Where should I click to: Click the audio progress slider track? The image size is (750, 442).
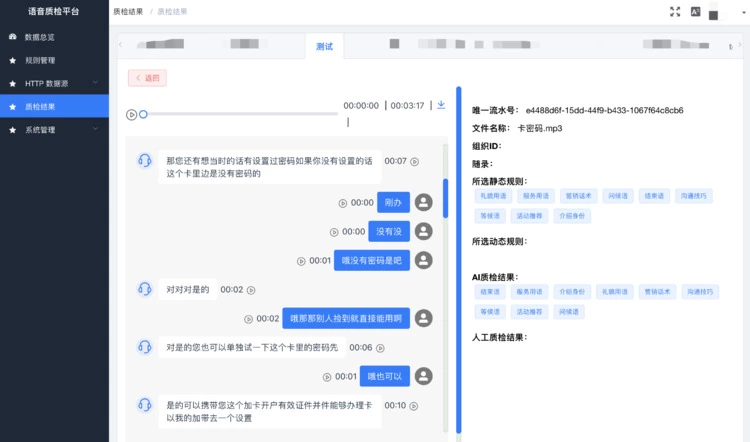click(240, 115)
